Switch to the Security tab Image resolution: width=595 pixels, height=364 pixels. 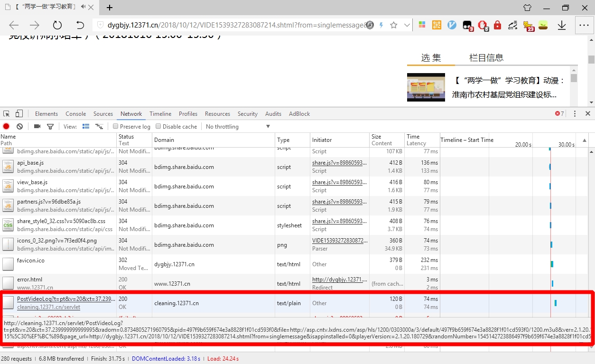click(248, 114)
